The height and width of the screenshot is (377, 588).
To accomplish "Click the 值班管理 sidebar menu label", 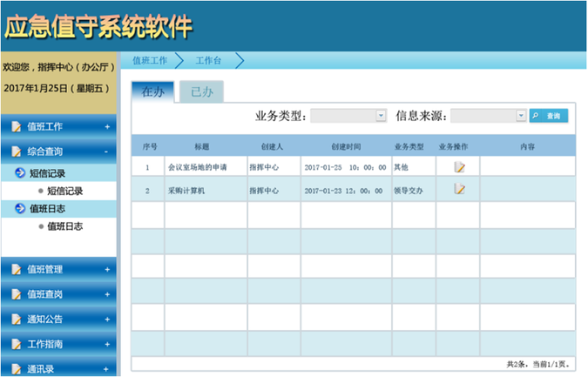I will tap(44, 269).
